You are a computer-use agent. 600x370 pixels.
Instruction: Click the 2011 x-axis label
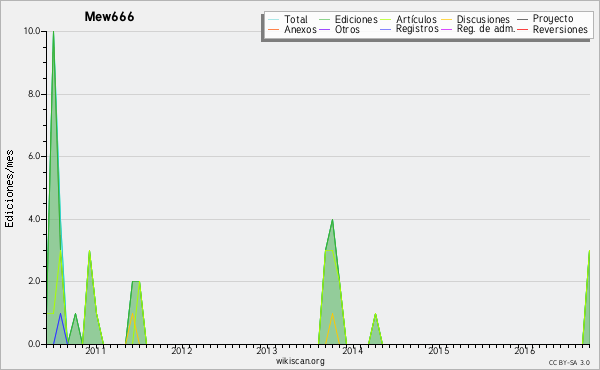click(95, 350)
